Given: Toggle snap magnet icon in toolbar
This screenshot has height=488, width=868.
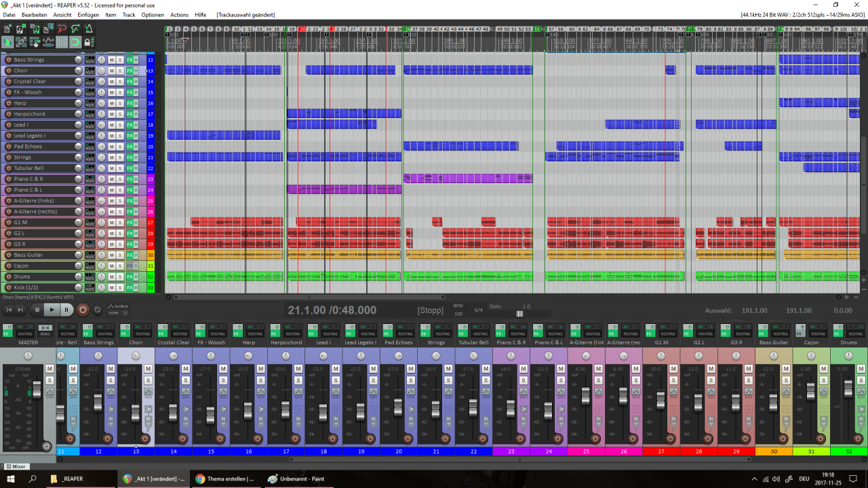Looking at the screenshot, I should pyautogui.click(x=75, y=42).
